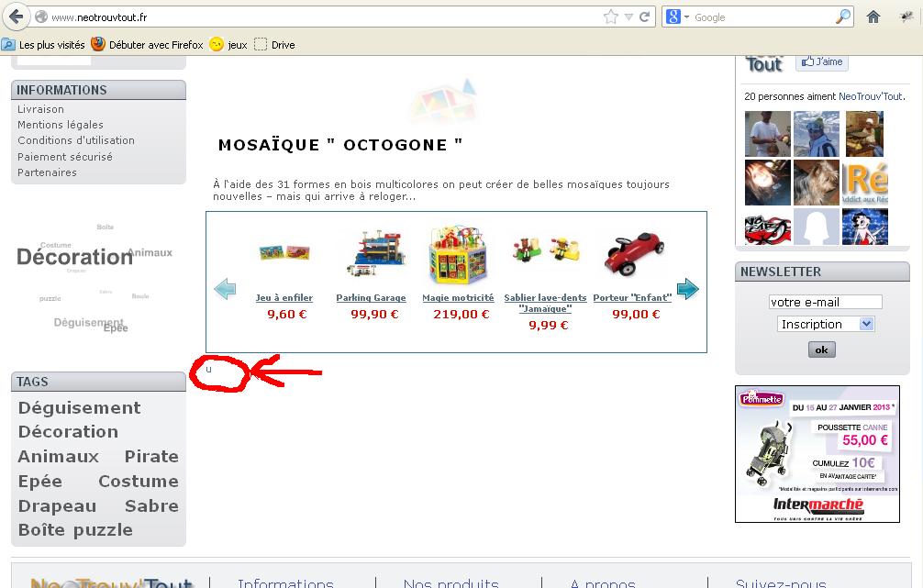Select the Costume tag in Tags box
Viewport: 923px width, 588px height.
pos(139,482)
